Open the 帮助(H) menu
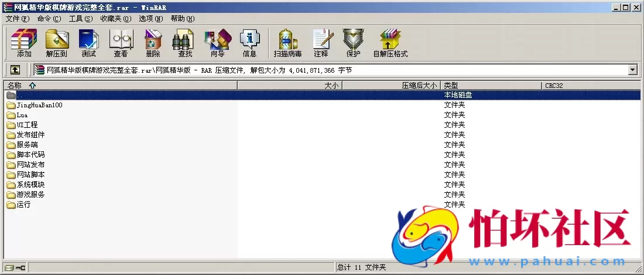Image resolution: width=644 pixels, height=275 pixels. (x=182, y=19)
